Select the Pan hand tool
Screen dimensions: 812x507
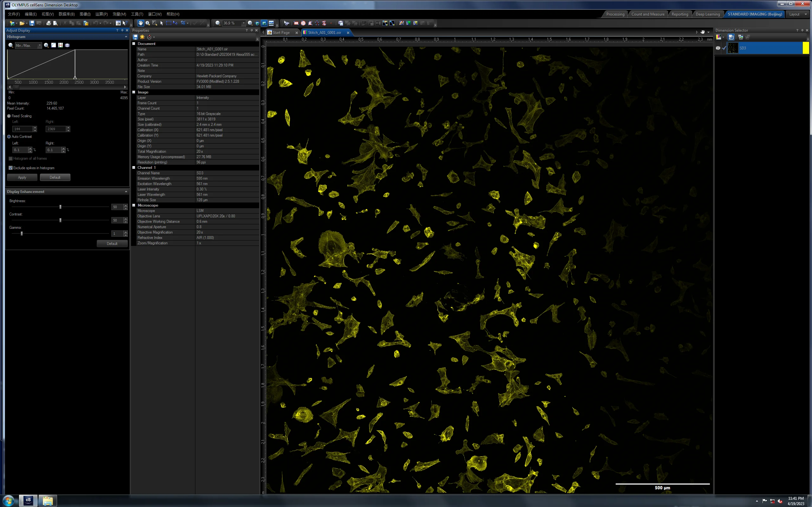click(141, 23)
